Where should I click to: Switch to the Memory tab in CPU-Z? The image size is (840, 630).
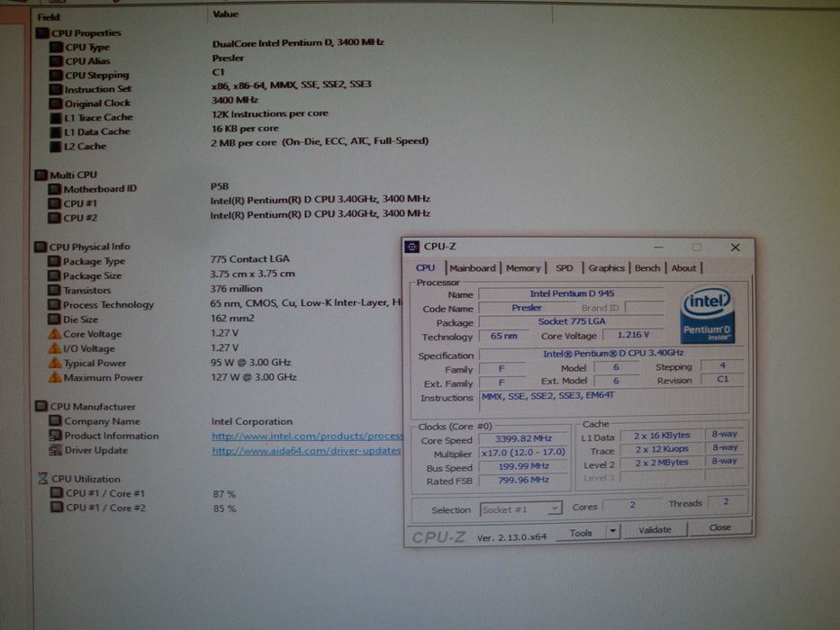pos(523,268)
